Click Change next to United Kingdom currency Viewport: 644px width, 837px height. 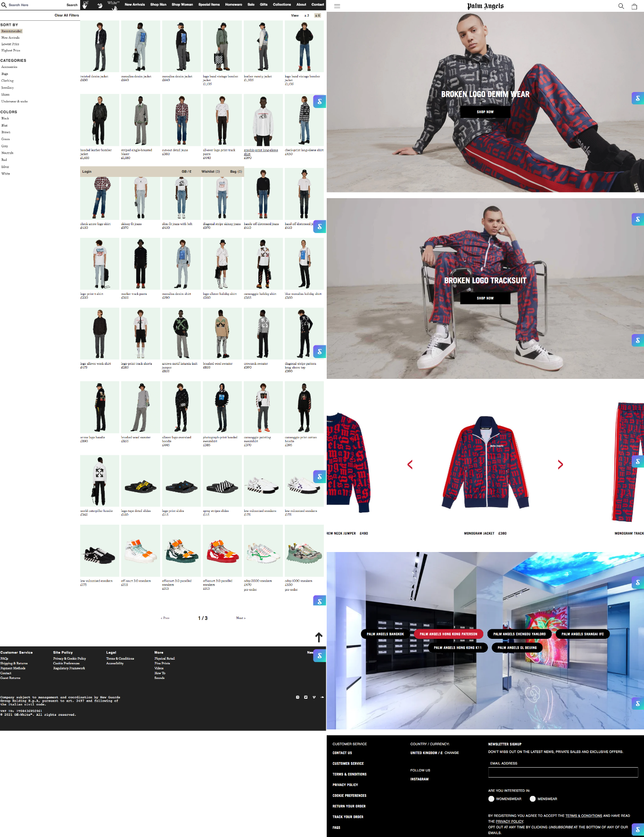pyautogui.click(x=451, y=753)
